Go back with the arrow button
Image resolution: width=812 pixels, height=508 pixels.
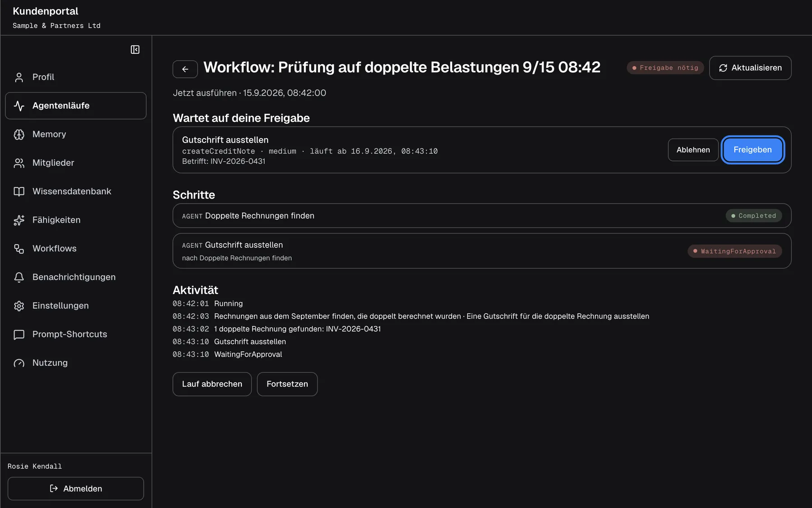tap(185, 69)
